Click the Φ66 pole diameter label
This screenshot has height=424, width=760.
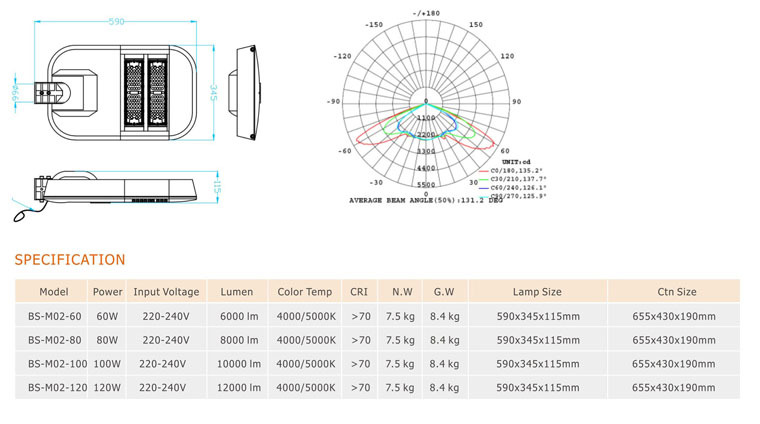tap(15, 93)
